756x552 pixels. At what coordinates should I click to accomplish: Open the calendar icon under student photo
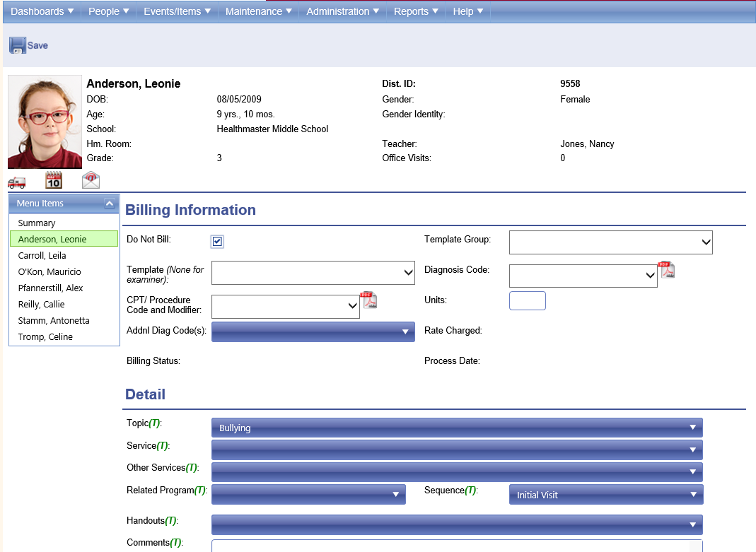54,180
